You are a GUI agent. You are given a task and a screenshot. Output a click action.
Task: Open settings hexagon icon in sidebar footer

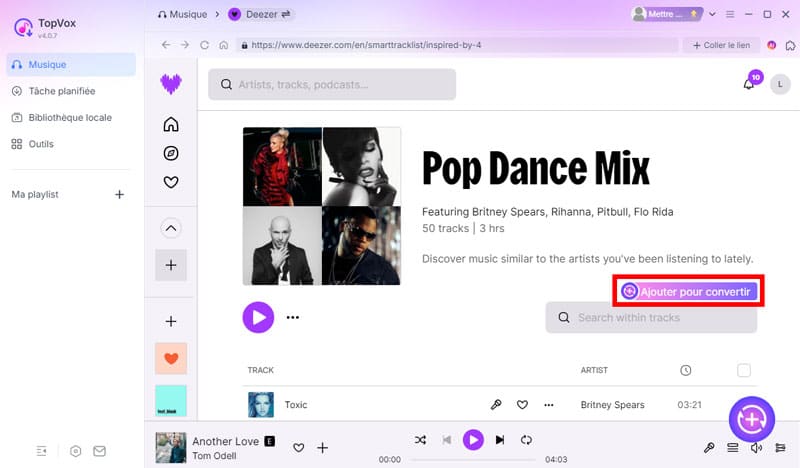pyautogui.click(x=76, y=451)
